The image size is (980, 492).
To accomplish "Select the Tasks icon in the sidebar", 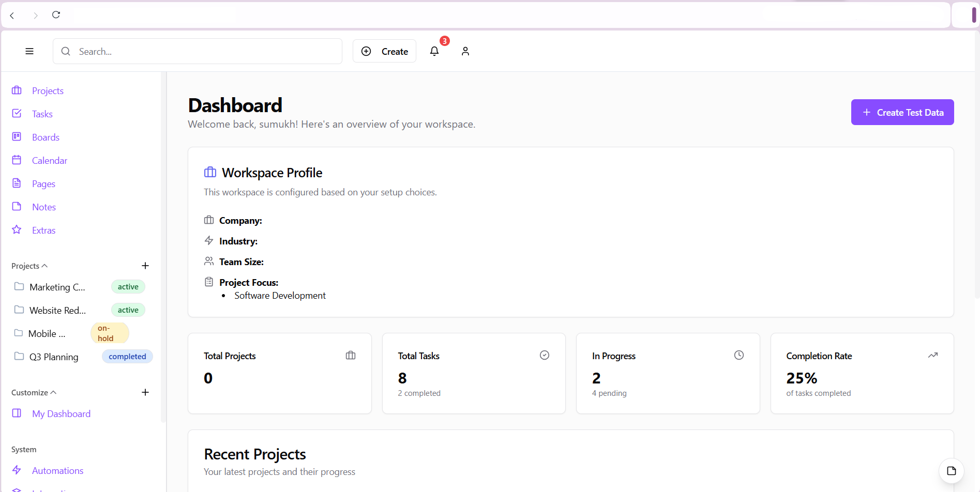I will (x=17, y=113).
